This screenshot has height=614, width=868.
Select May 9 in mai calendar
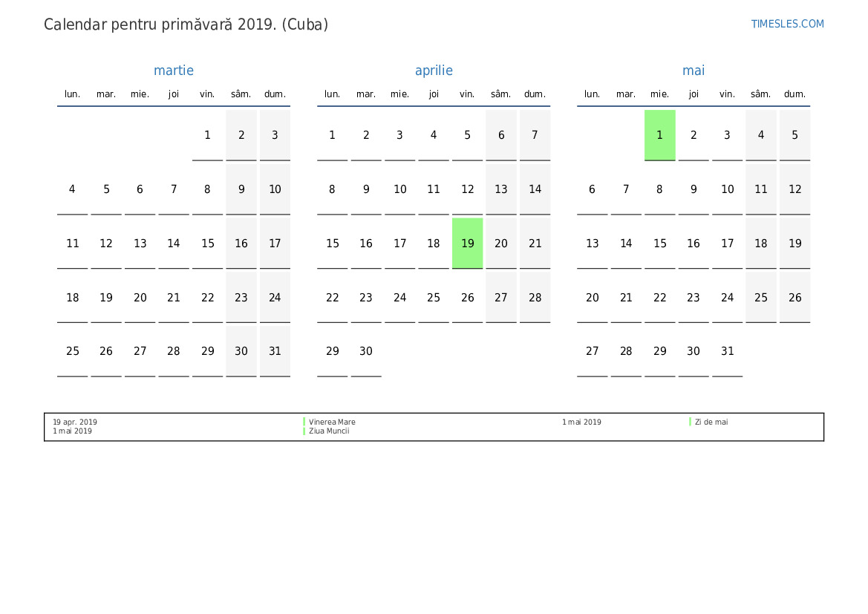[x=693, y=189]
